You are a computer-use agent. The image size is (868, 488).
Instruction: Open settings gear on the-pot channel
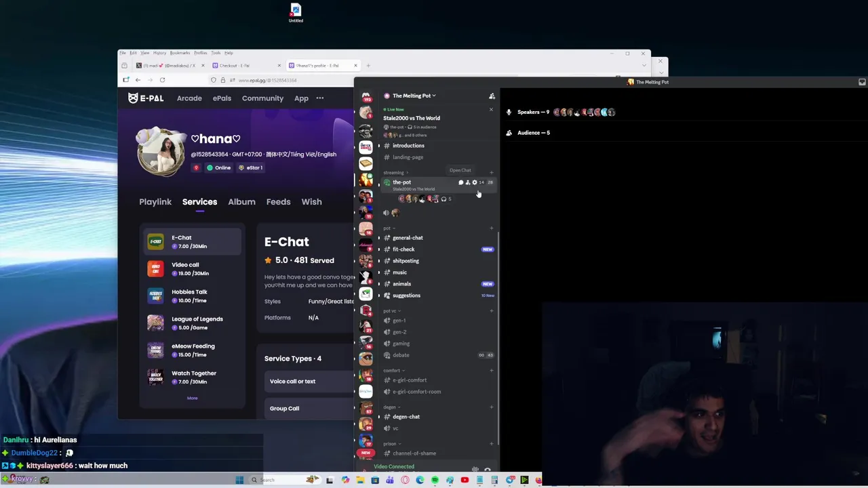point(474,182)
